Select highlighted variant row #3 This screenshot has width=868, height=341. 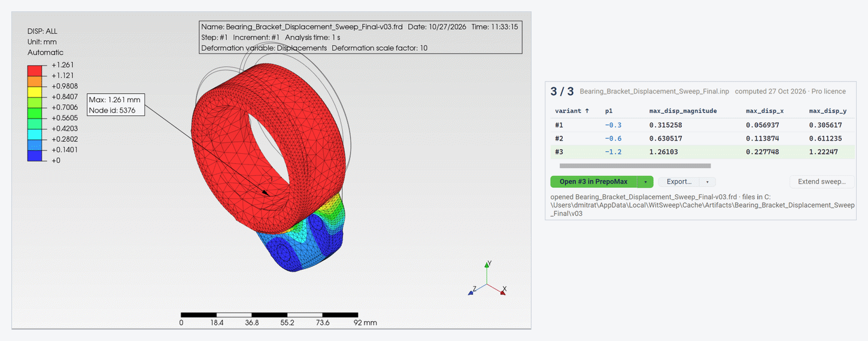[x=702, y=151]
